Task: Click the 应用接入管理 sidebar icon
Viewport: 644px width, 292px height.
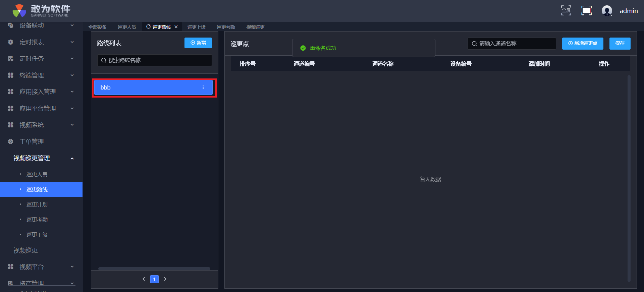Action: coord(11,92)
